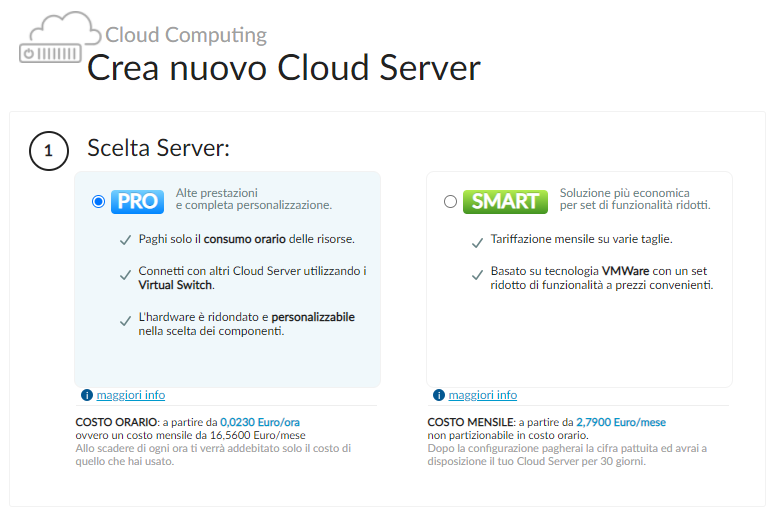Screen dimensions: 776x516
Task: Select the PRO server radio button
Action: pos(98,201)
